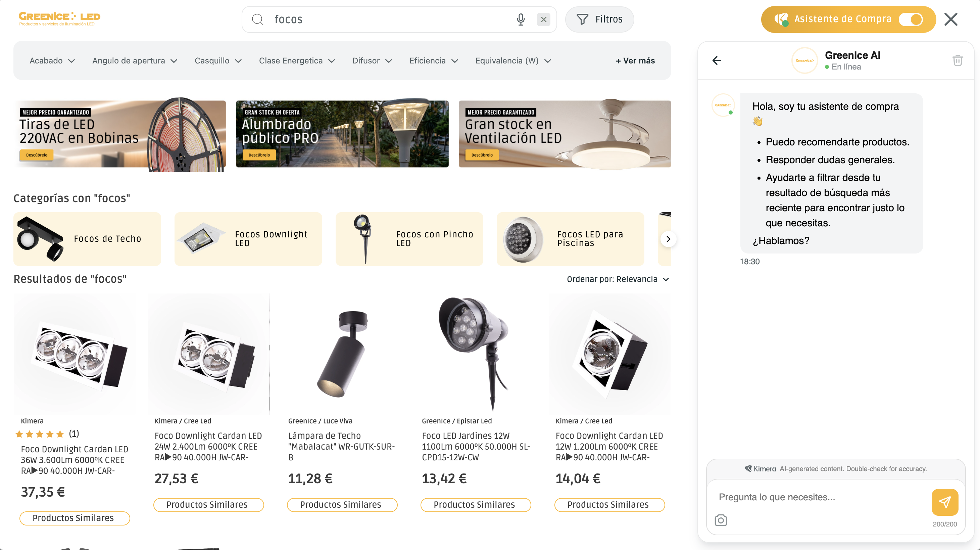Toggle the Asistente de Compra switch
The width and height of the screenshot is (980, 550).
[911, 19]
